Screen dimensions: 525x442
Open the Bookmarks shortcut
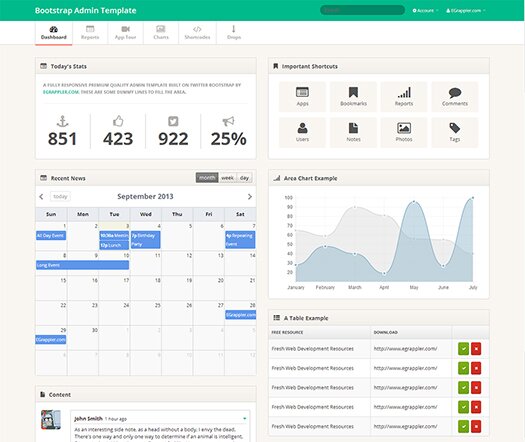tap(353, 97)
